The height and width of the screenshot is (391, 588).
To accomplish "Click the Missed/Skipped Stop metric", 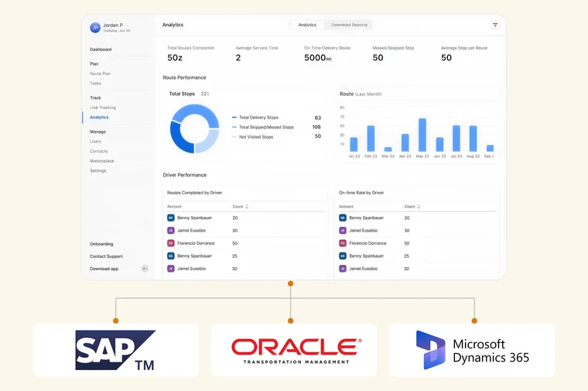I will [x=393, y=53].
